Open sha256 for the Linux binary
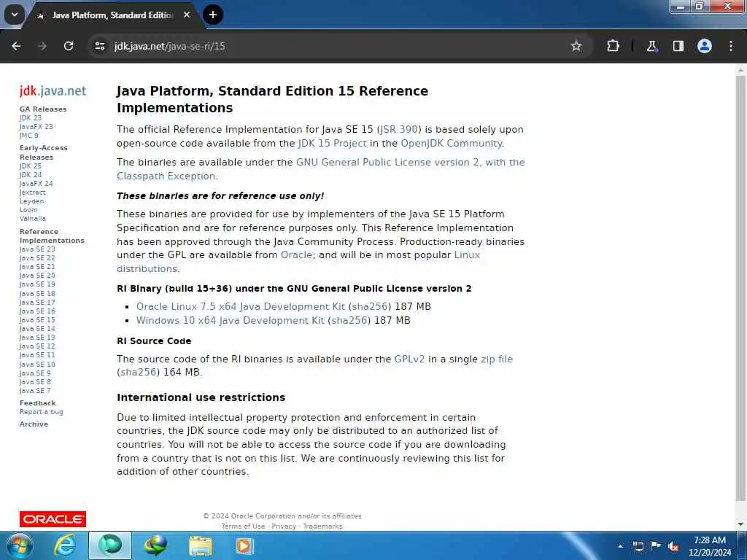 click(x=370, y=307)
